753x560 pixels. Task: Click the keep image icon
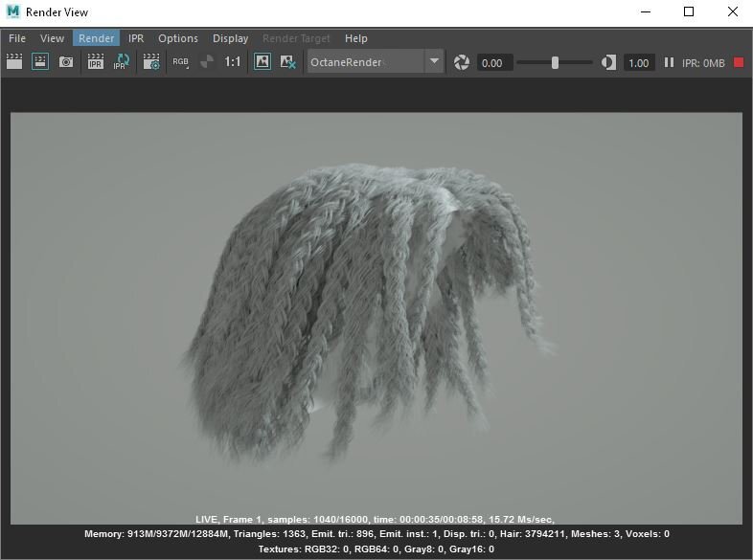coord(262,62)
